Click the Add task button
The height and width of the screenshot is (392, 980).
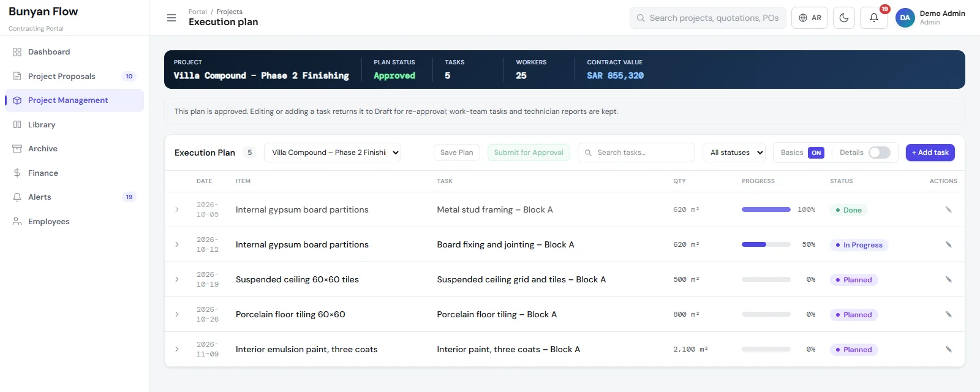click(930, 153)
